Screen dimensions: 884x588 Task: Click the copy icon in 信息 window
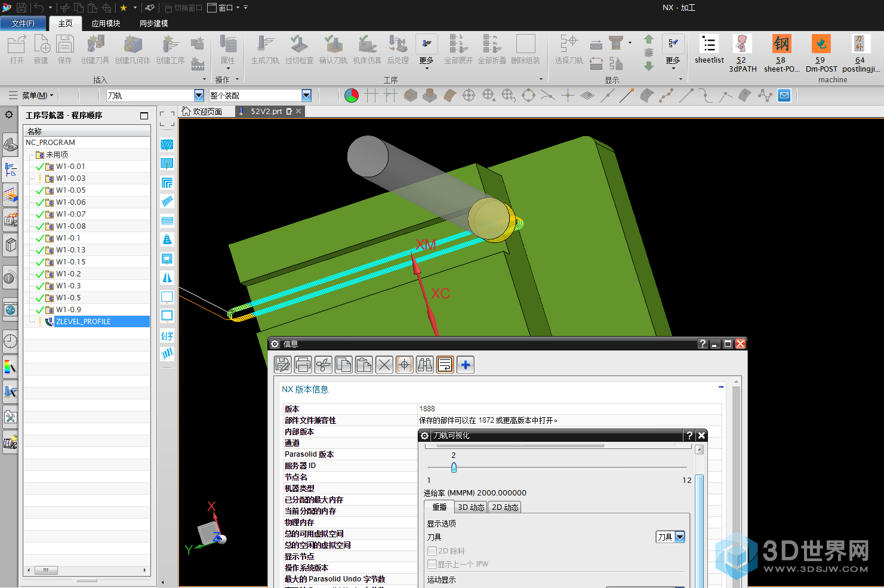point(344,365)
